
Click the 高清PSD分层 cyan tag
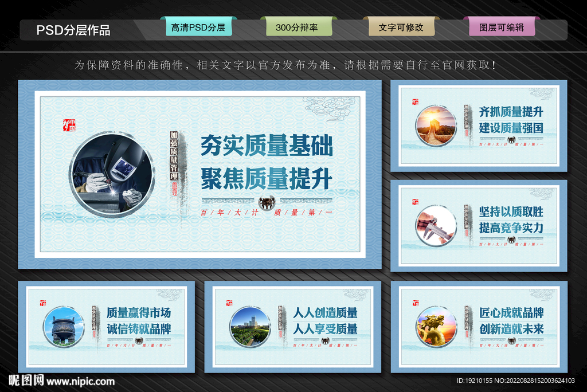[x=198, y=27]
